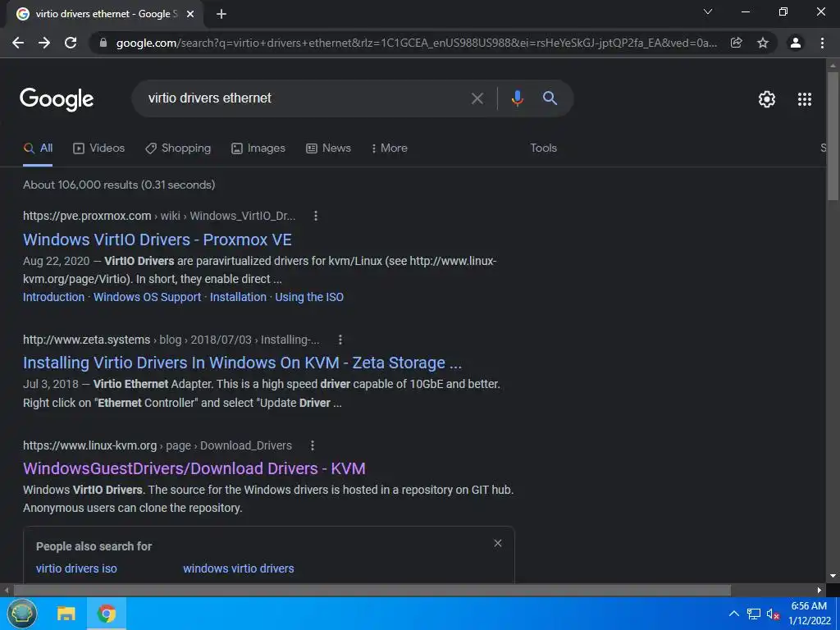The height and width of the screenshot is (630, 840).
Task: Open File Explorer from the taskbar
Action: pyautogui.click(x=66, y=614)
